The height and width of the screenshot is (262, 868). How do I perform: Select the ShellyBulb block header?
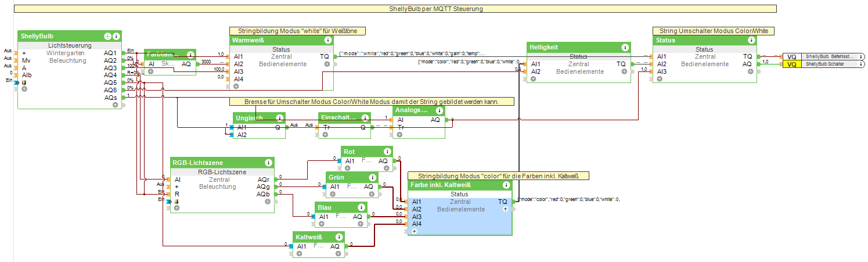(x=70, y=36)
